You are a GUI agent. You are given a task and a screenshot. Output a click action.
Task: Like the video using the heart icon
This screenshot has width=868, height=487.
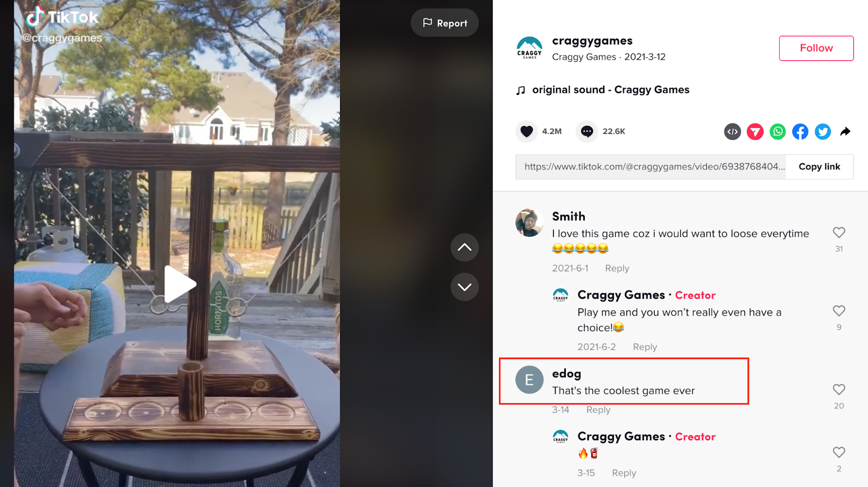(526, 131)
